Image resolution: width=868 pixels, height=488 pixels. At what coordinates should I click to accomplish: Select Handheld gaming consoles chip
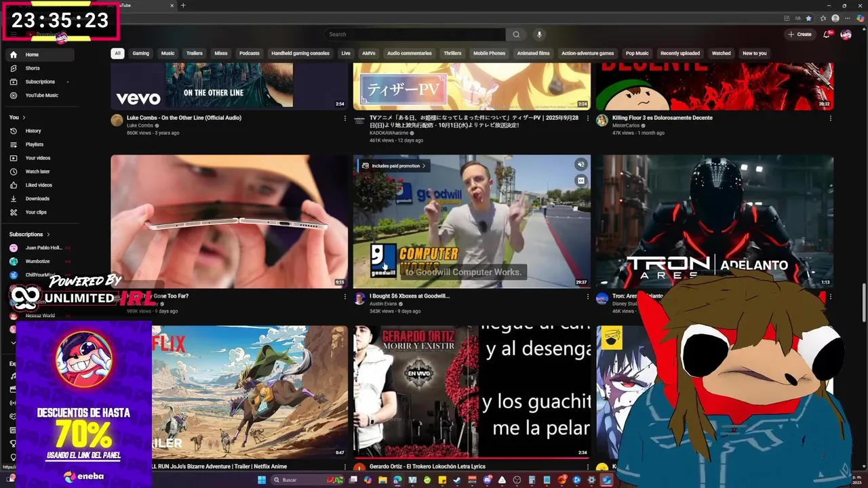click(x=300, y=54)
